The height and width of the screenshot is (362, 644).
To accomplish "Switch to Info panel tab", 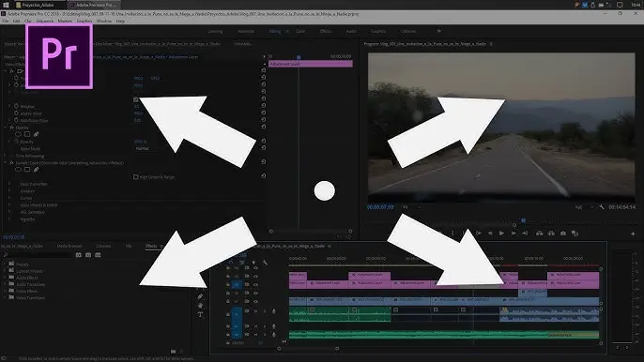I will pyautogui.click(x=129, y=246).
